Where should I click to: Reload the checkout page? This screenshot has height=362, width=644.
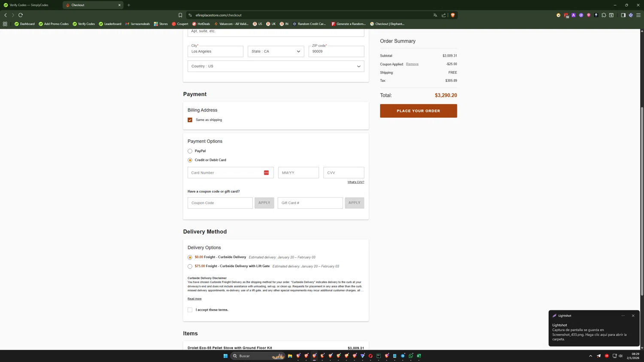point(21,15)
